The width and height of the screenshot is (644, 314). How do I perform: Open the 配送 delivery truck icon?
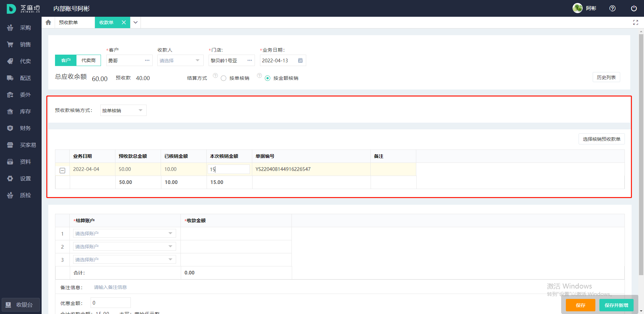[x=10, y=78]
